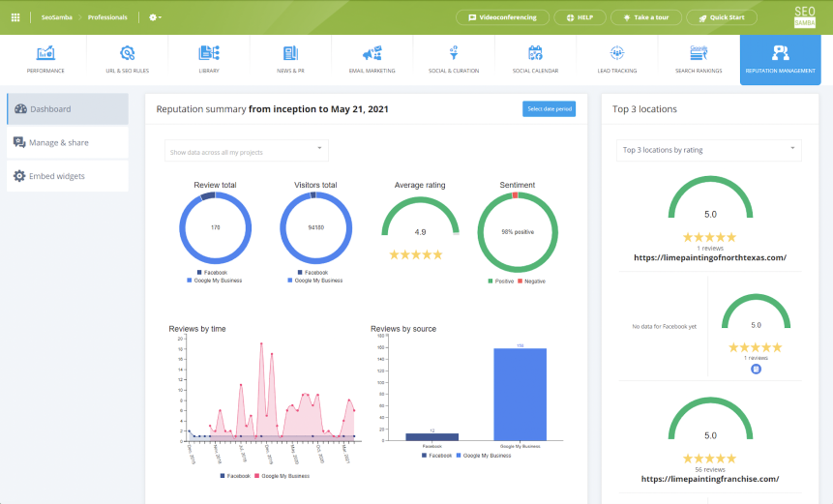Open Lead Tracking icon
The image size is (833, 504).
tap(616, 53)
